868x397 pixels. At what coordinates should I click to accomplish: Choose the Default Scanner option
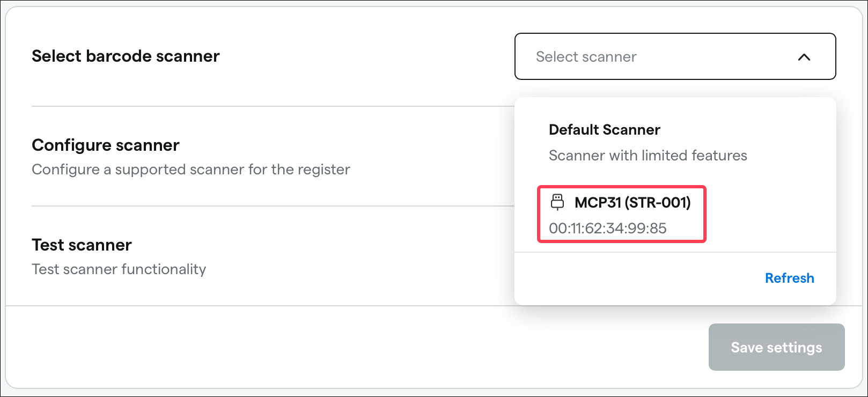pos(675,142)
